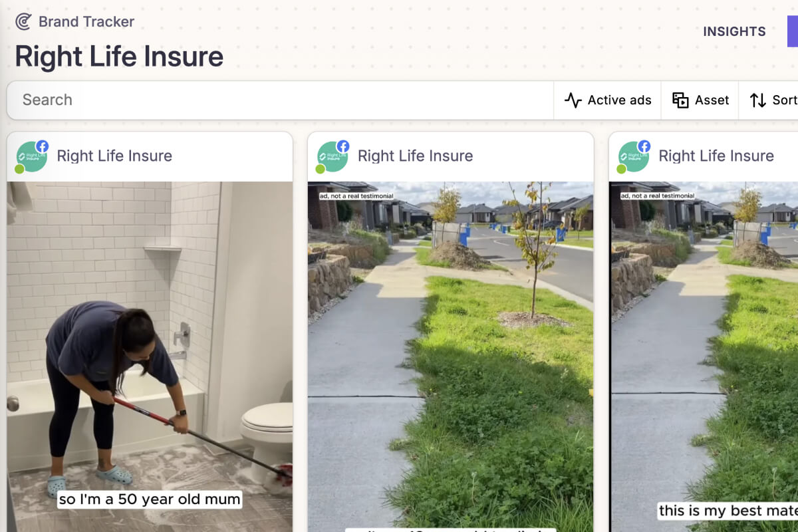The width and height of the screenshot is (798, 532).
Task: Switch to the INSIGHTS tab
Action: coord(734,31)
